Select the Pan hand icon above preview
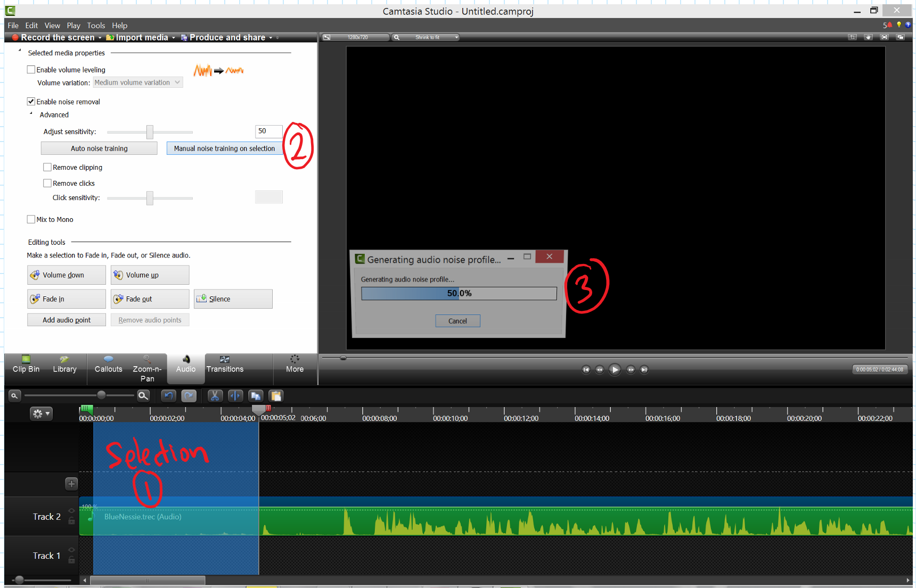 868,37
